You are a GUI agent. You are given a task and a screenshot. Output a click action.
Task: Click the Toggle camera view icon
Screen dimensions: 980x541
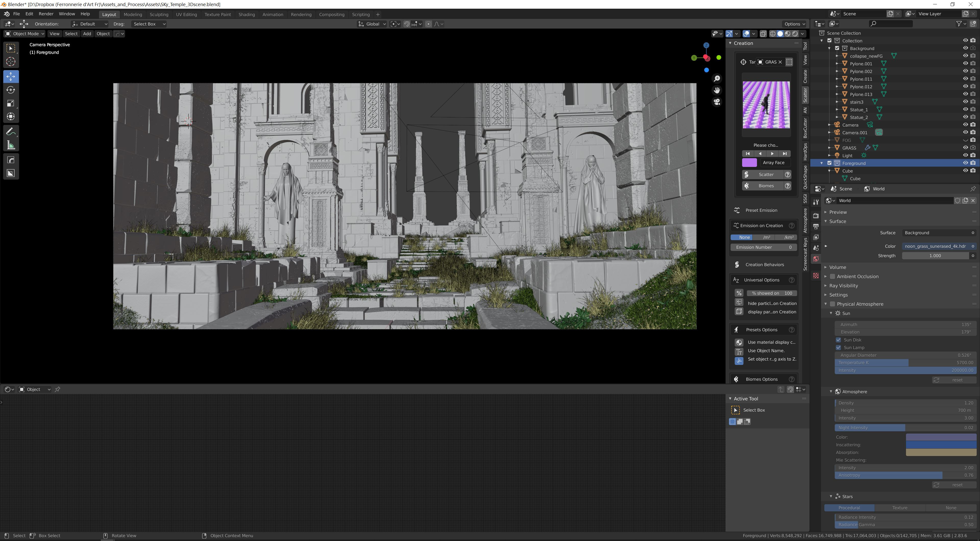[717, 102]
